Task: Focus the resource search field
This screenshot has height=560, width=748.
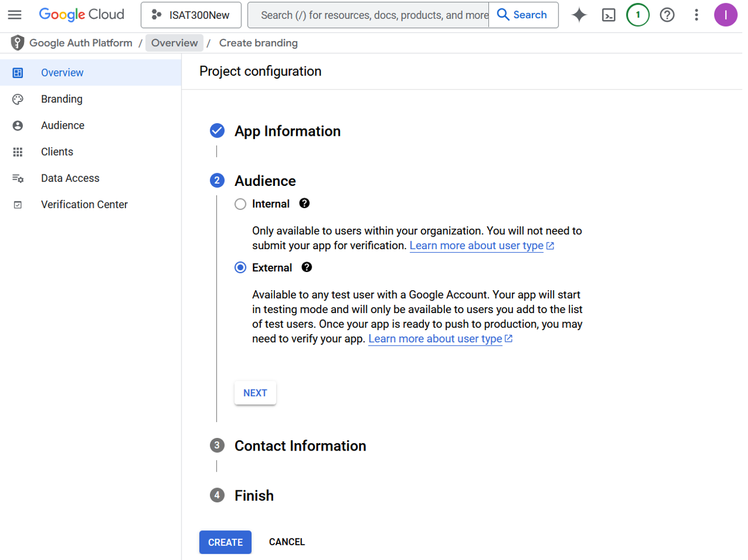Action: click(369, 15)
